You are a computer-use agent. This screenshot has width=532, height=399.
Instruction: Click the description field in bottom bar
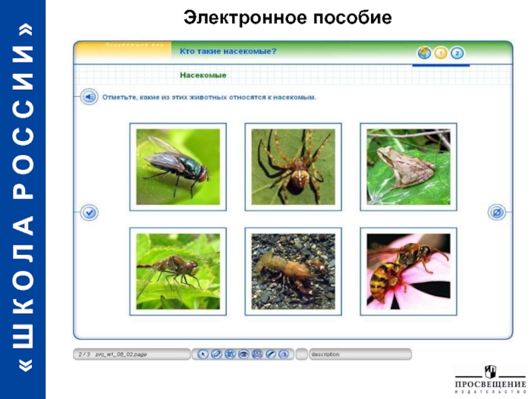click(360, 354)
